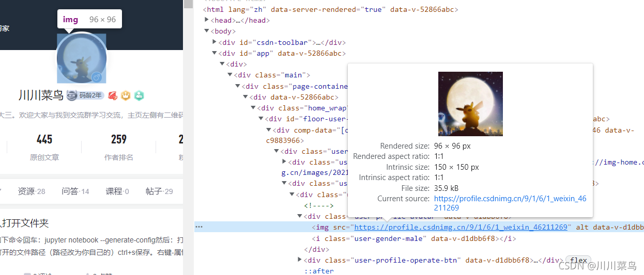Click the flex badge beside user-profile-operate-btn

578,260
